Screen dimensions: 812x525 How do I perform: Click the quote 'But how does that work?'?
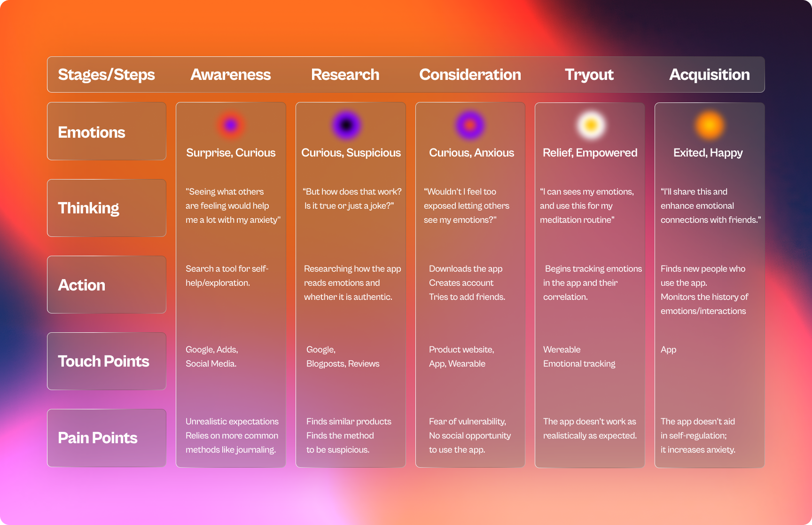point(352,199)
